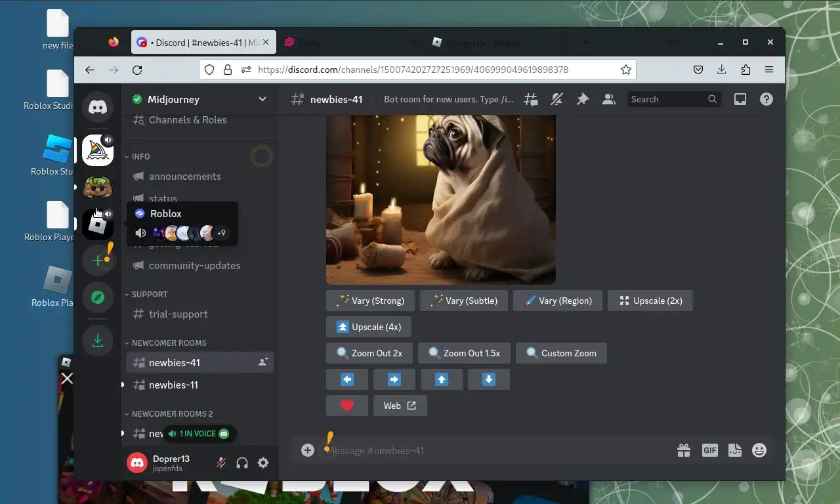840x504 pixels.
Task: Open the community-updates channel
Action: tap(200, 266)
